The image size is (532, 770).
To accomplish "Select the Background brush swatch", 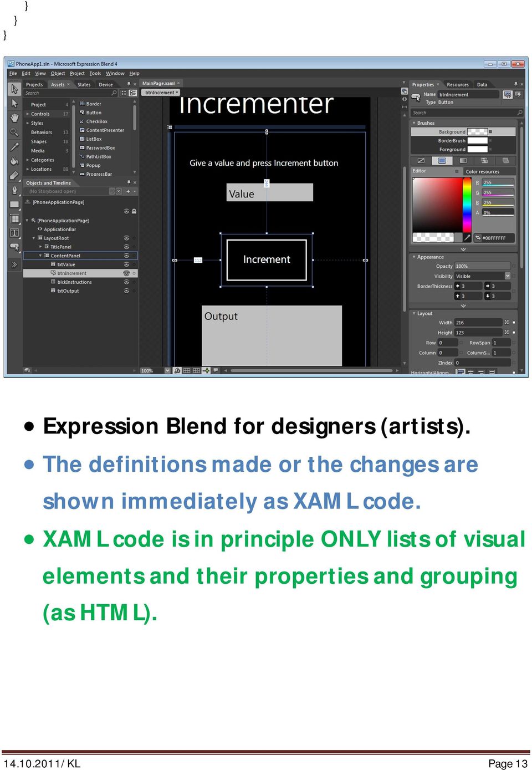I will tap(477, 132).
